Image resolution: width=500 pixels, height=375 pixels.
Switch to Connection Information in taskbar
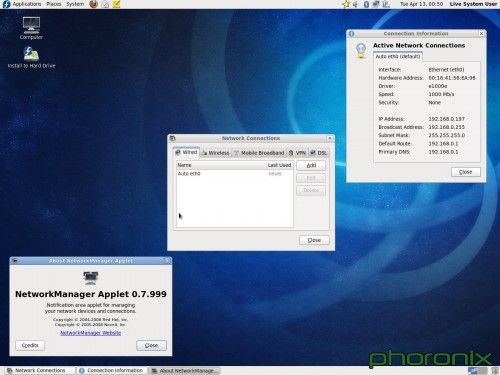pyautogui.click(x=111, y=370)
